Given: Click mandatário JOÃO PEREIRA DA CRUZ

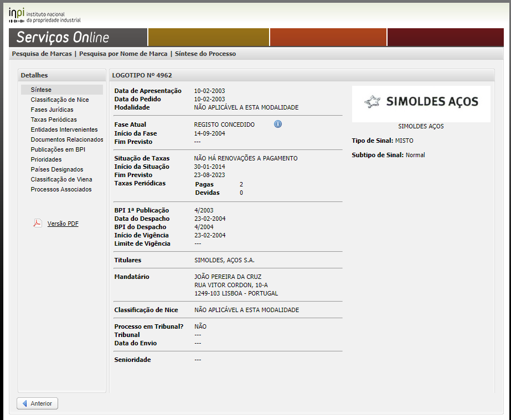Looking at the screenshot, I should tap(228, 277).
